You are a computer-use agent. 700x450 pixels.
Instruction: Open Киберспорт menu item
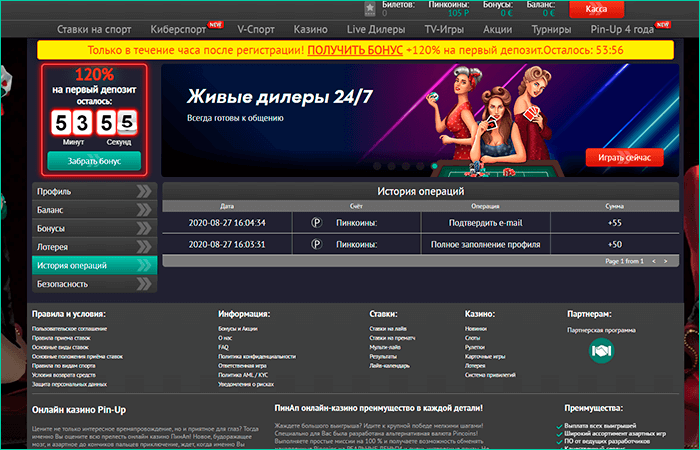click(x=178, y=29)
